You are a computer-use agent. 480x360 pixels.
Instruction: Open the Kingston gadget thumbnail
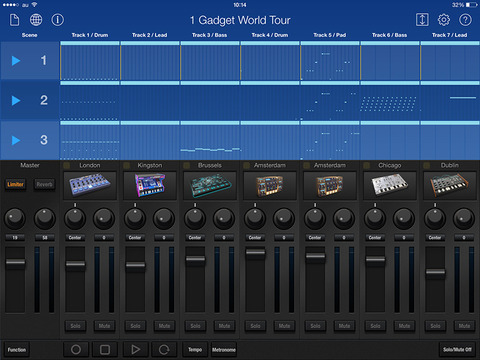pyautogui.click(x=150, y=186)
